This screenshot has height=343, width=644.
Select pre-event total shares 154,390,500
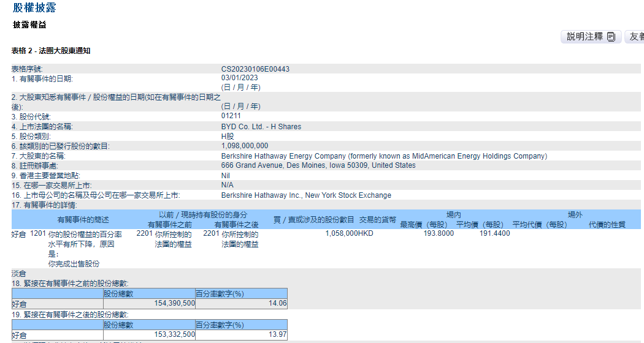[175, 303]
